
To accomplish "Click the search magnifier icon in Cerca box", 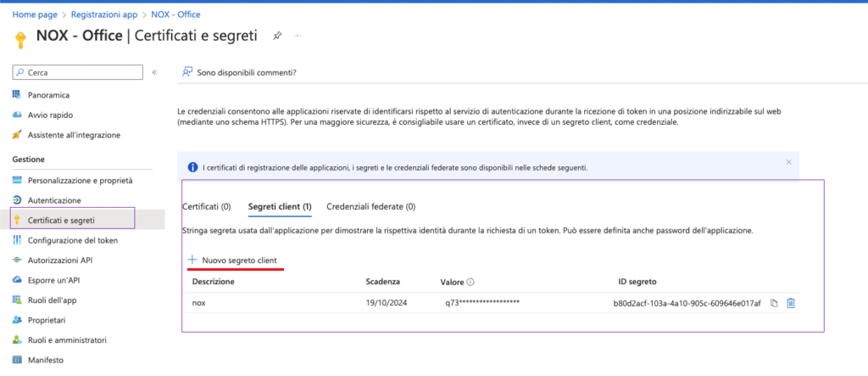I will [x=20, y=72].
